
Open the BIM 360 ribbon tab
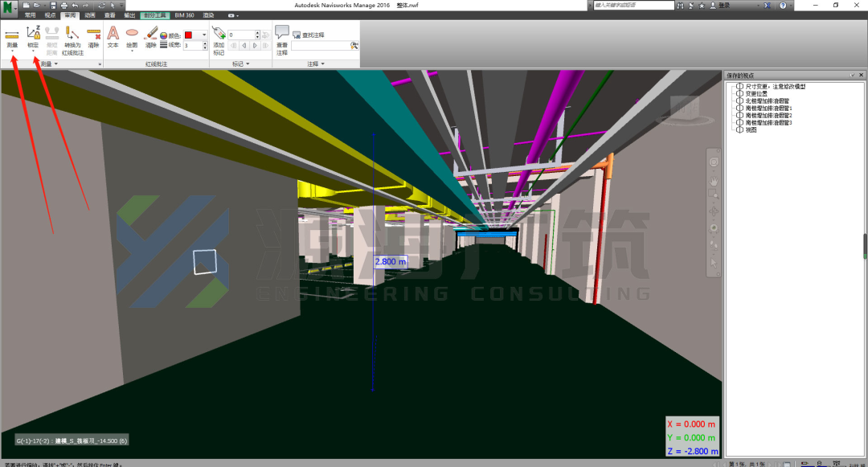coord(184,15)
